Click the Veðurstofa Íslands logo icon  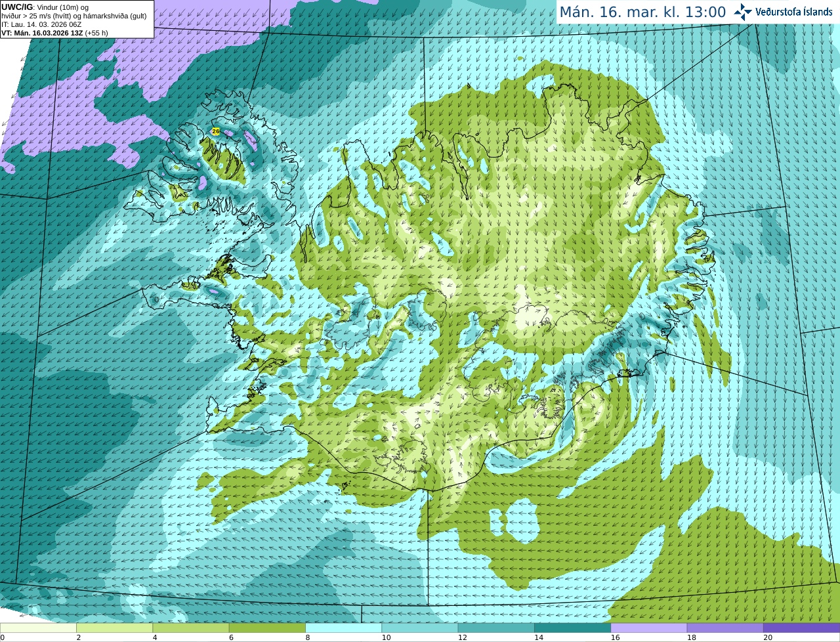(x=743, y=12)
